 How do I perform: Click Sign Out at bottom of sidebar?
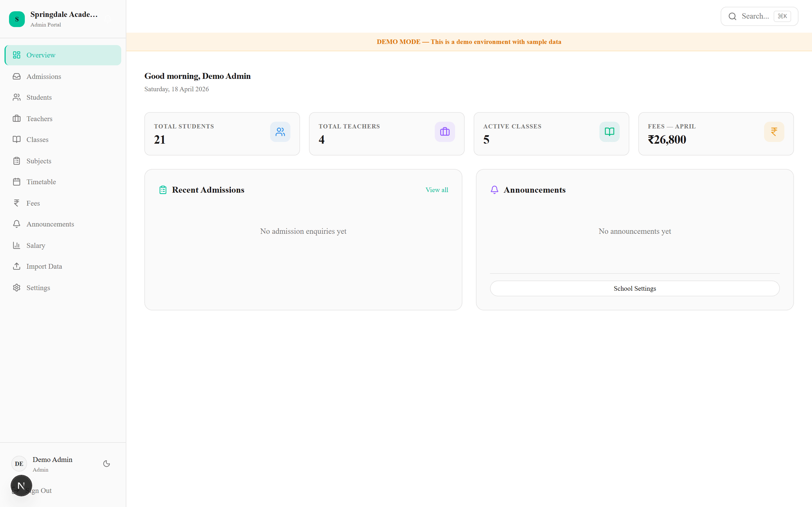(x=39, y=490)
